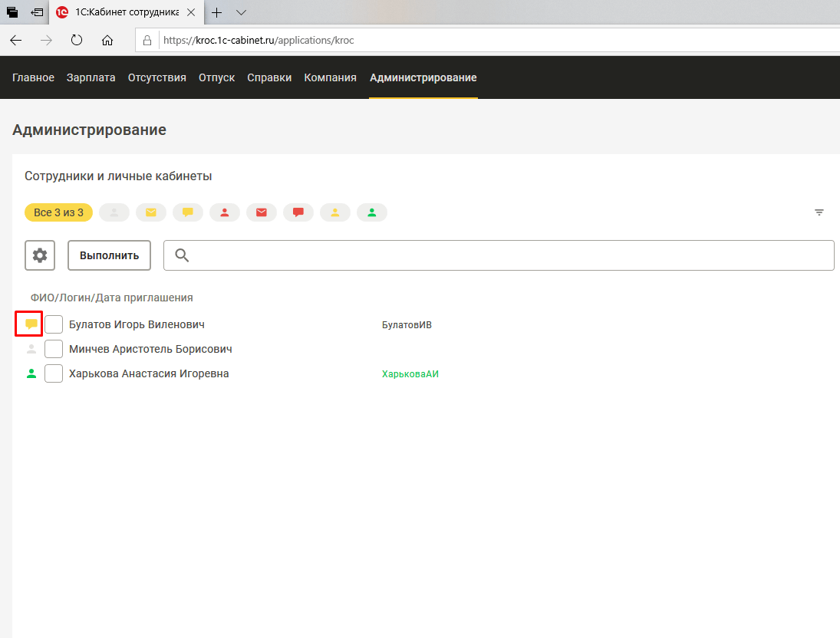The image size is (840, 638).
Task: Open the gear settings button
Action: (x=40, y=255)
